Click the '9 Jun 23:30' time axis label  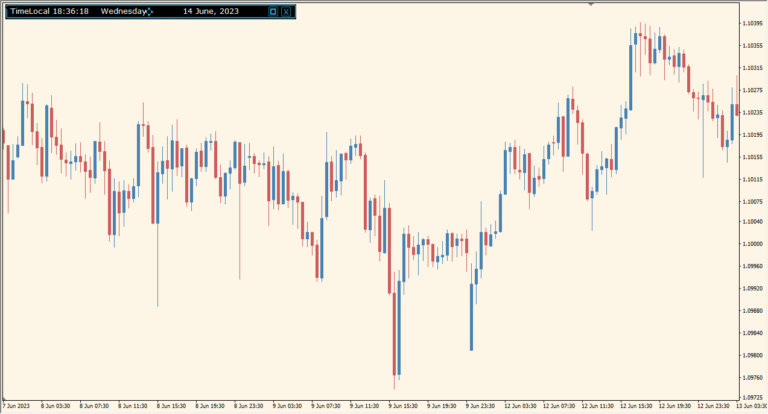pos(480,406)
